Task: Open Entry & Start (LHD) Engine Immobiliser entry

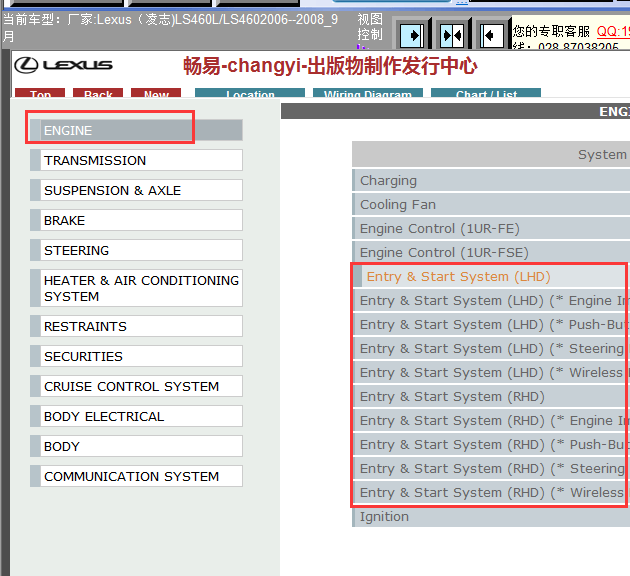Action: pyautogui.click(x=491, y=300)
